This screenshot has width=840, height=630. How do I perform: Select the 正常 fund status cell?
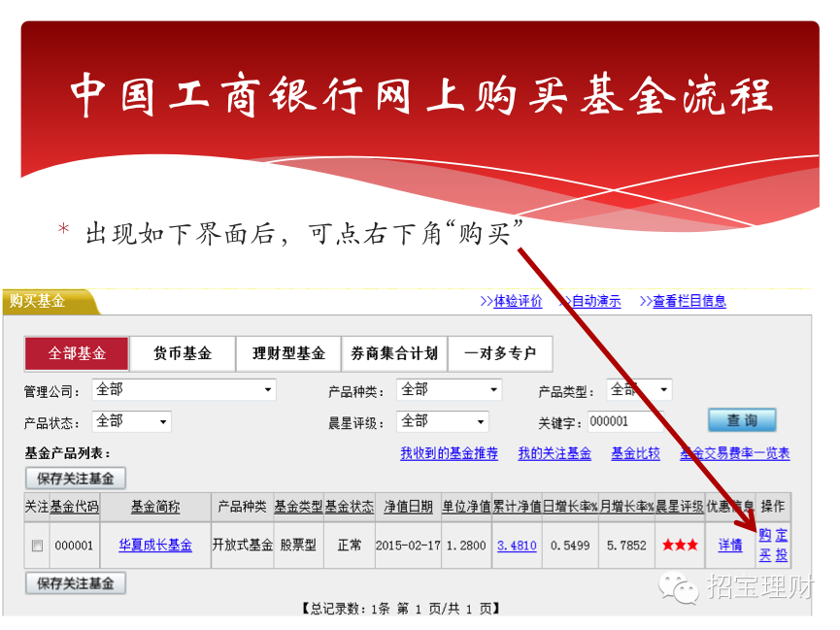350,546
